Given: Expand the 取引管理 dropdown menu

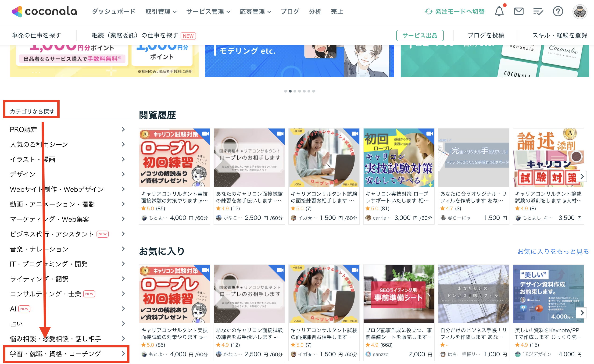Looking at the screenshot, I should (161, 11).
